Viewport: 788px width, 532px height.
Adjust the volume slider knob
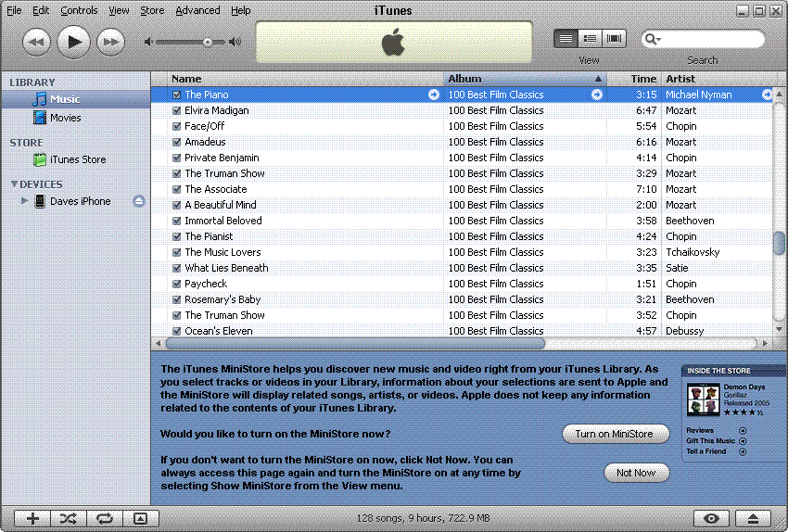(208, 43)
